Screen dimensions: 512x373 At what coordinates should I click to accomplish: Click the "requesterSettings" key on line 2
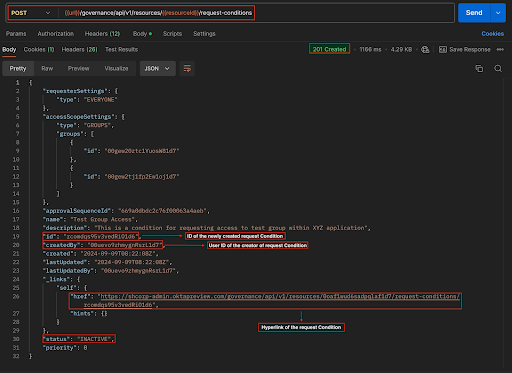[75, 91]
